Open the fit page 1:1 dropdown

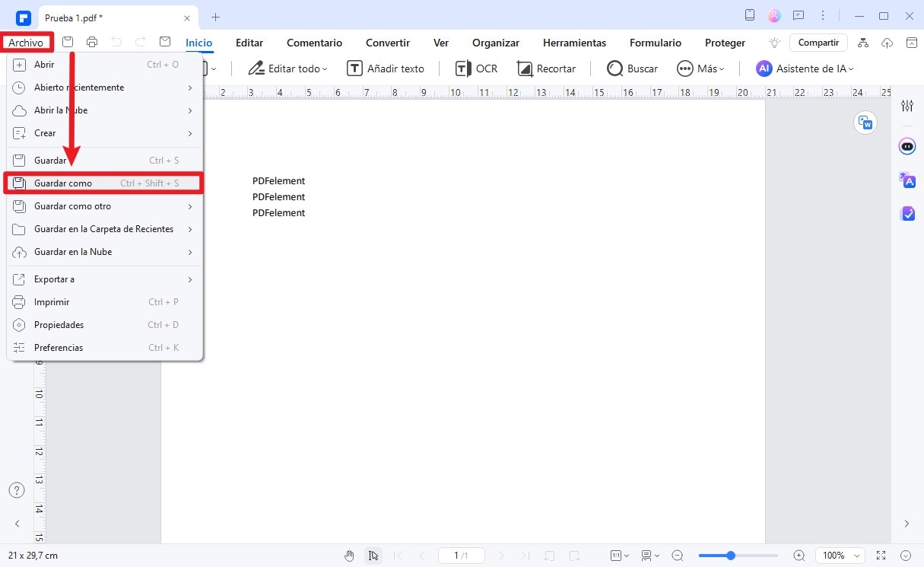(x=621, y=556)
